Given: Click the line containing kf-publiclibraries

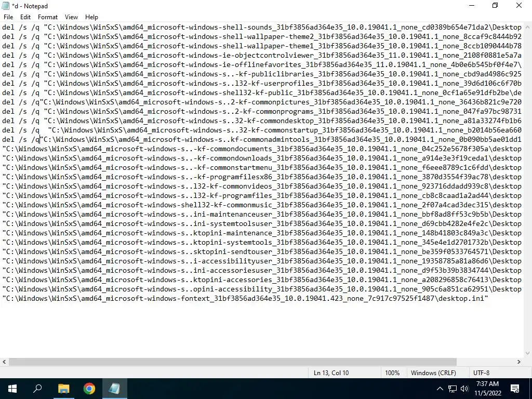Looking at the screenshot, I should tap(262, 74).
